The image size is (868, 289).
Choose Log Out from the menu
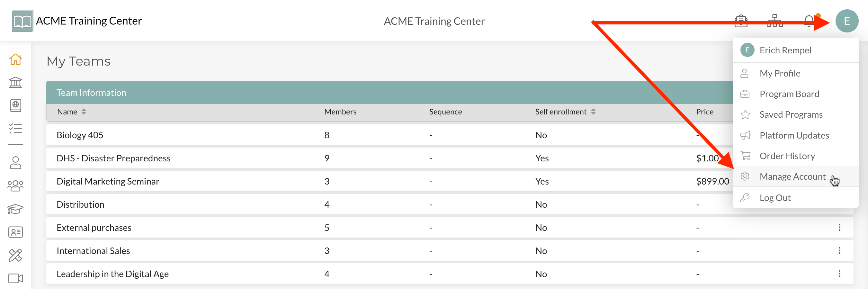pyautogui.click(x=775, y=198)
